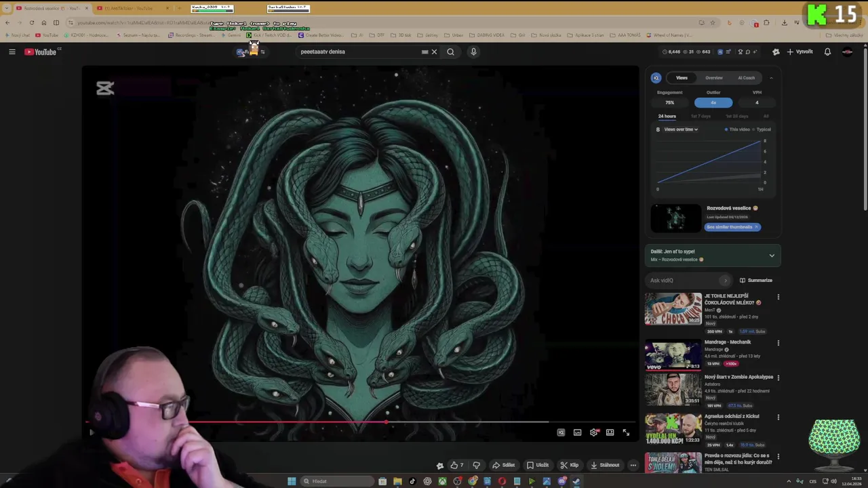This screenshot has height=488, width=868.
Task: Select the 1st 28 days range
Action: (x=737, y=116)
